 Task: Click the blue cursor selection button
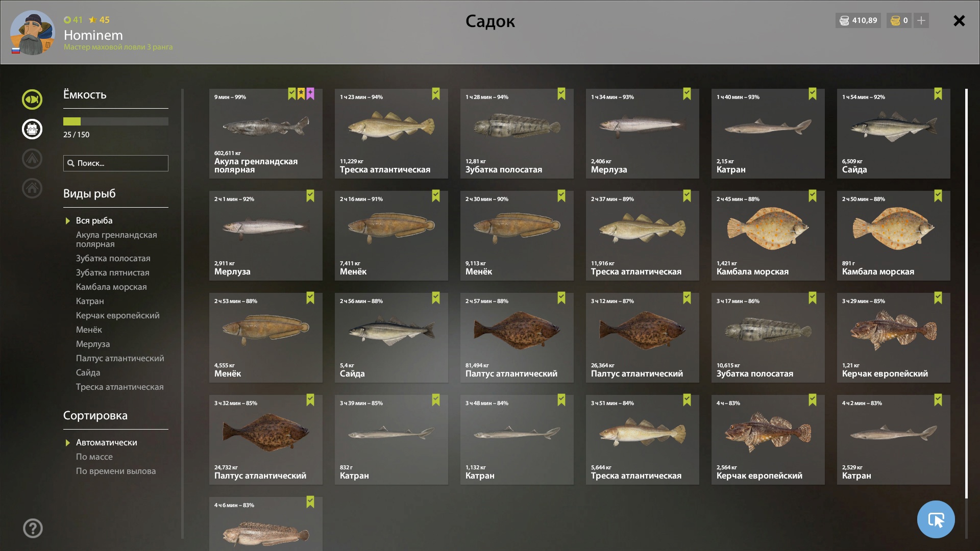click(x=936, y=519)
